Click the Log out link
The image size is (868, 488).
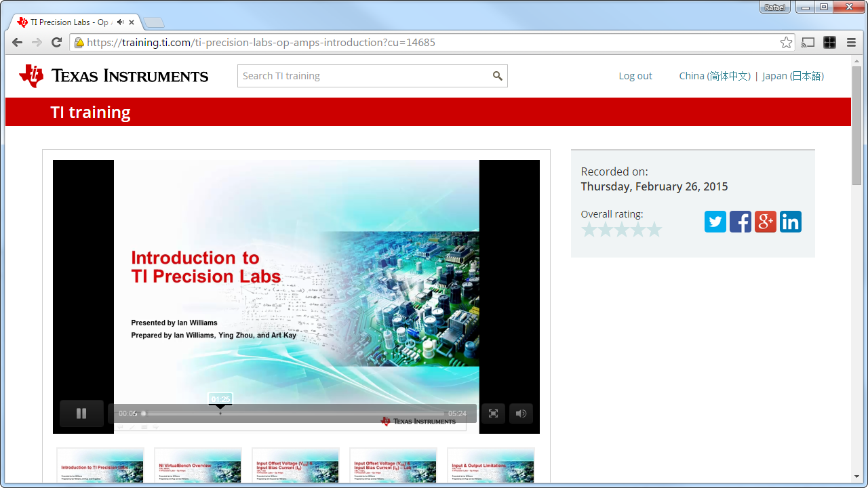coord(635,76)
